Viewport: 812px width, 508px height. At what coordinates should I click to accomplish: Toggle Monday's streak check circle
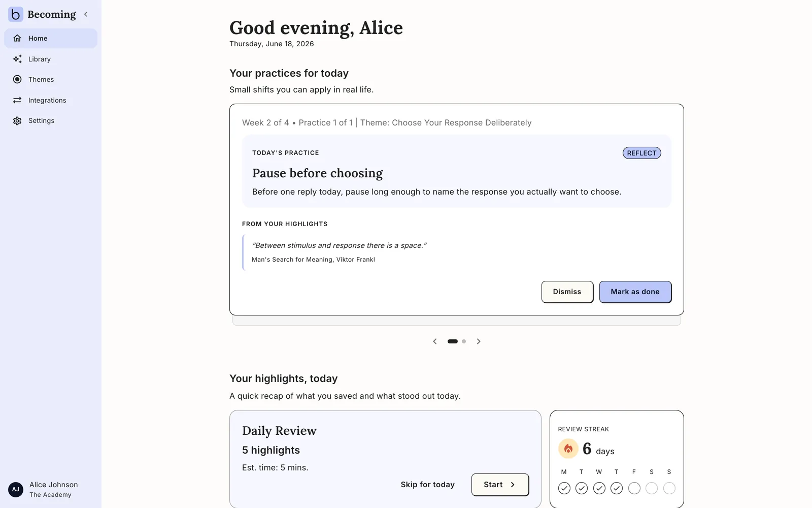564,488
